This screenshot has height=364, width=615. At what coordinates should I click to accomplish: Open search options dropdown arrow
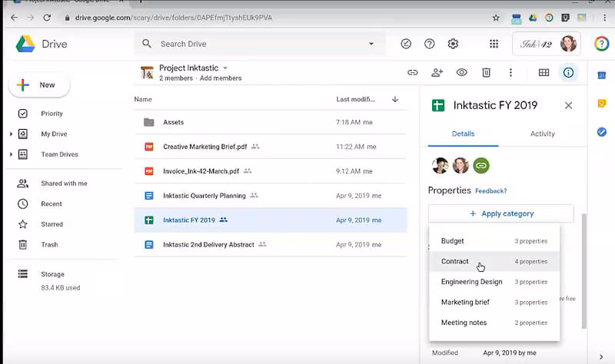(x=371, y=44)
